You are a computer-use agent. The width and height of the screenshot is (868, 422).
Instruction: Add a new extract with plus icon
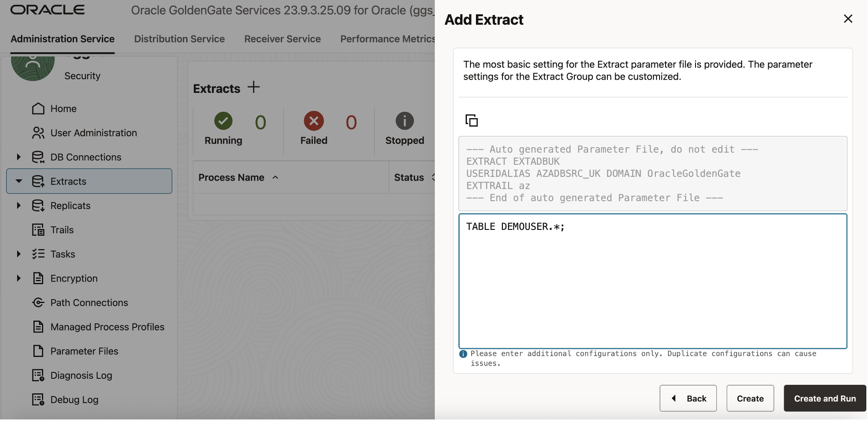pos(254,87)
